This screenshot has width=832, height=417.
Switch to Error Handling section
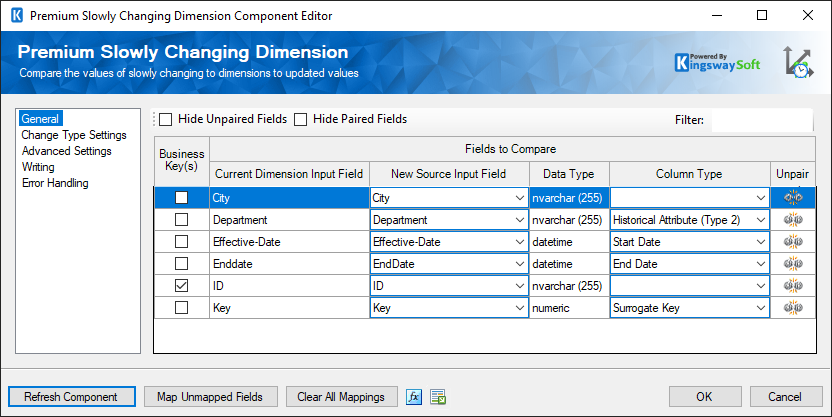pos(55,183)
